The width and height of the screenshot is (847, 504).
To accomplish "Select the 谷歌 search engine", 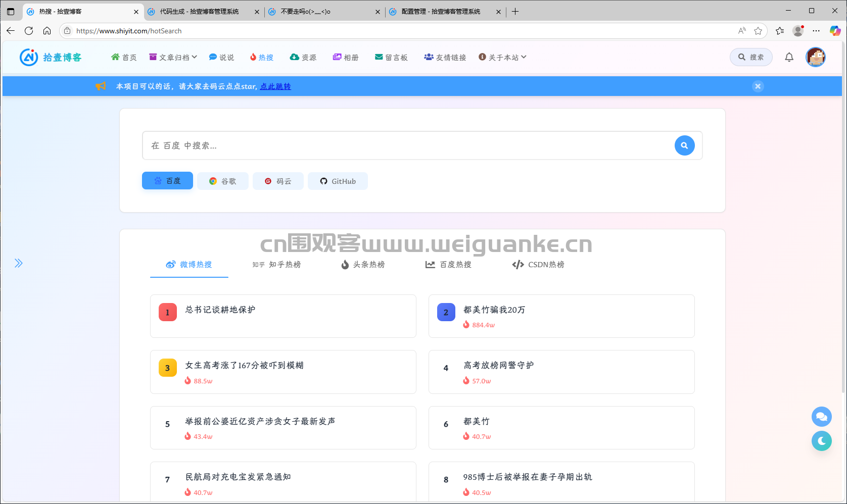I will (x=223, y=181).
